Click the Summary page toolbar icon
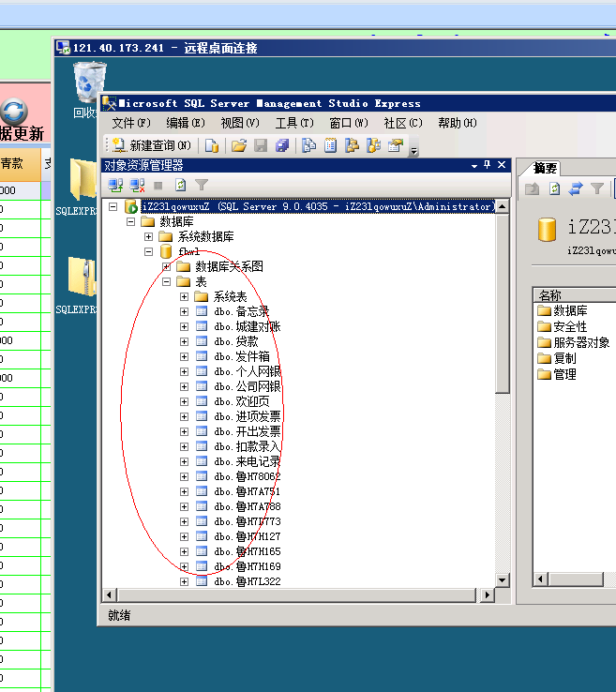Viewport: 616px width, 692px height. 331,145
